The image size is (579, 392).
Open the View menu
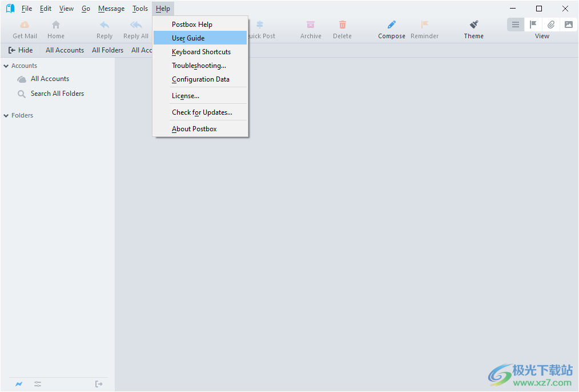tap(66, 9)
